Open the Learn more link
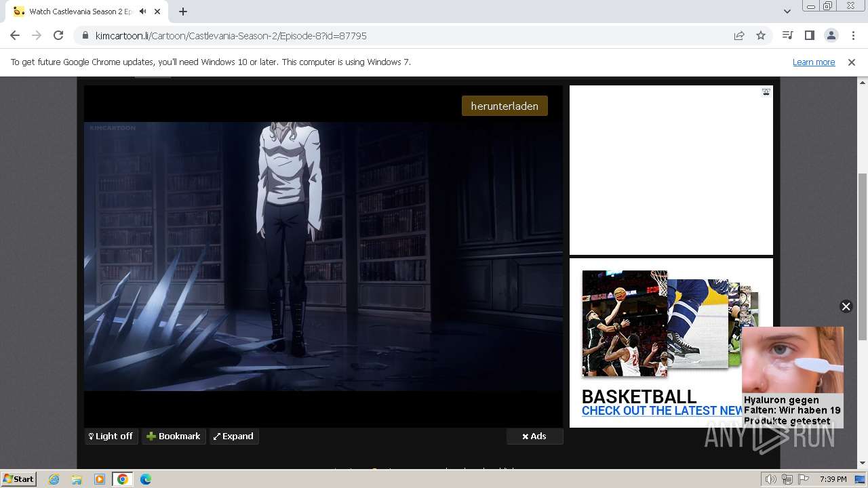Screen dimensions: 868x488 (814, 62)
